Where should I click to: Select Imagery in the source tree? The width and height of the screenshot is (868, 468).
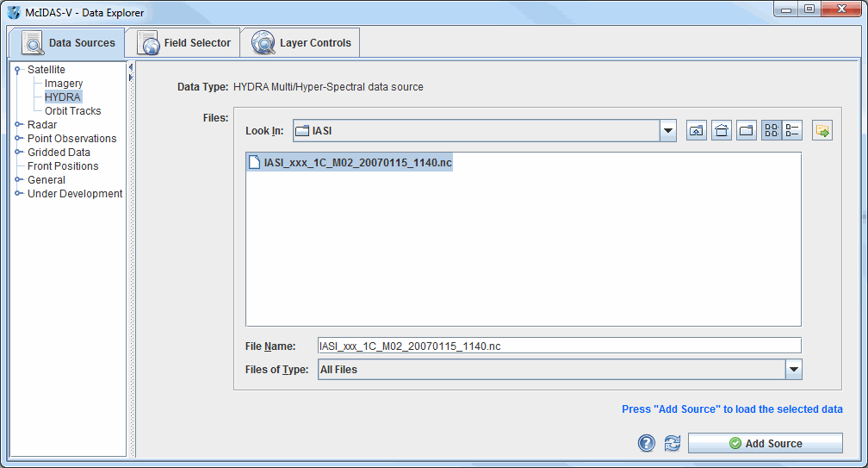tap(64, 83)
